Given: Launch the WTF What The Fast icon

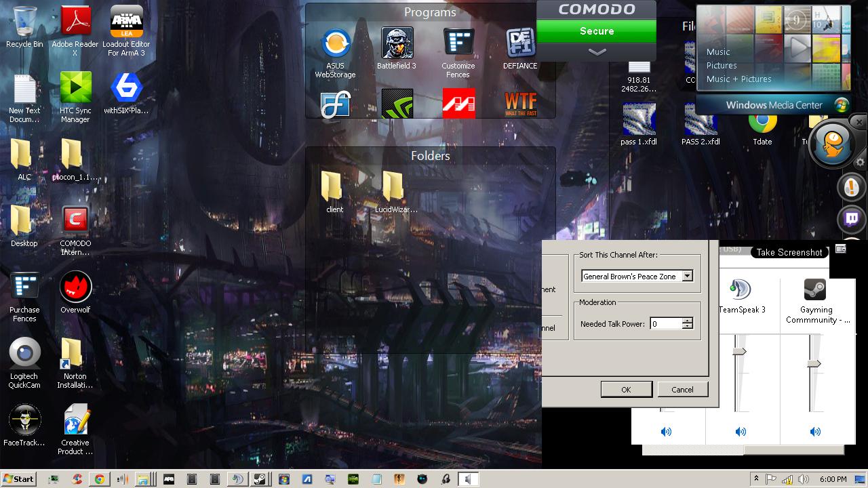Looking at the screenshot, I should (520, 104).
